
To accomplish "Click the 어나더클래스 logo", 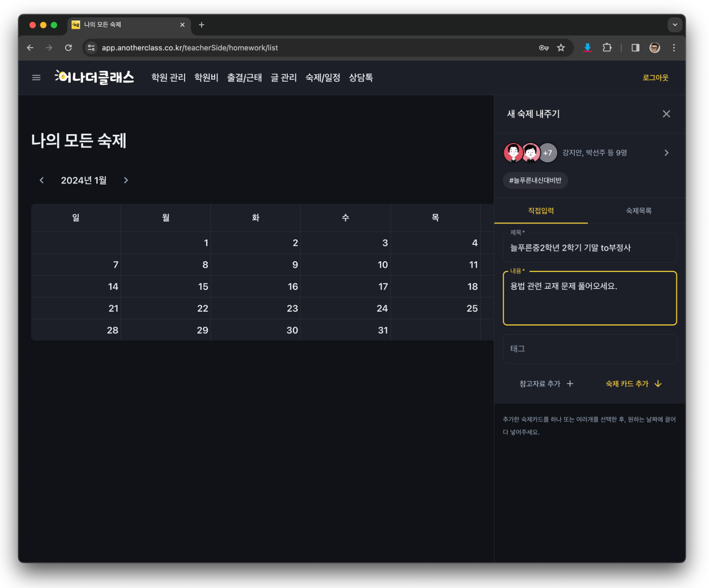I will click(x=94, y=77).
